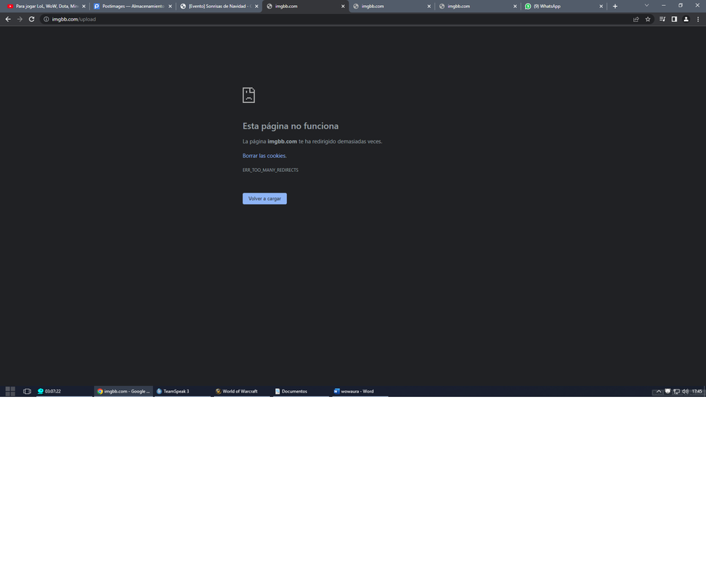This screenshot has width=706, height=588.
Task: Open the Chrome side panel
Action: tap(674, 19)
